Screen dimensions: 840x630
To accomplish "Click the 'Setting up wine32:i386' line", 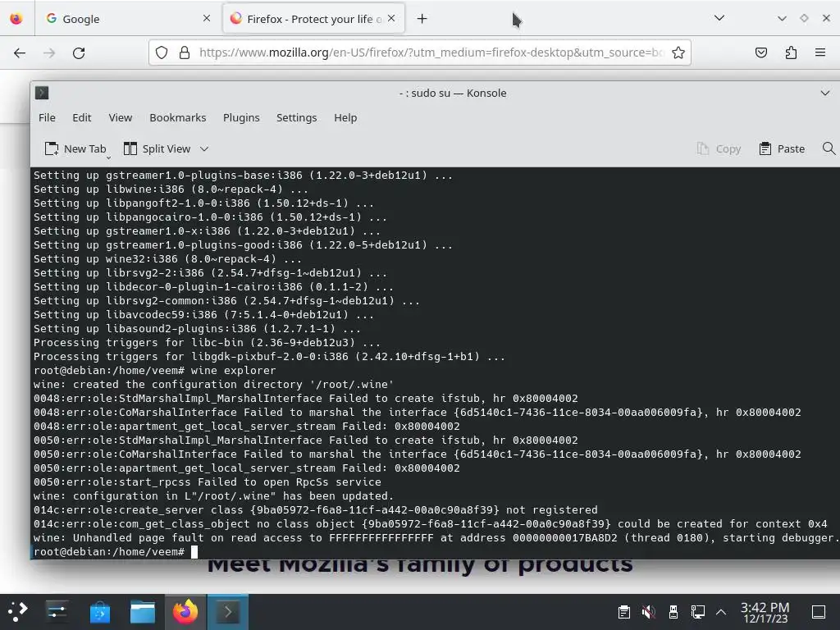I will pos(167,258).
